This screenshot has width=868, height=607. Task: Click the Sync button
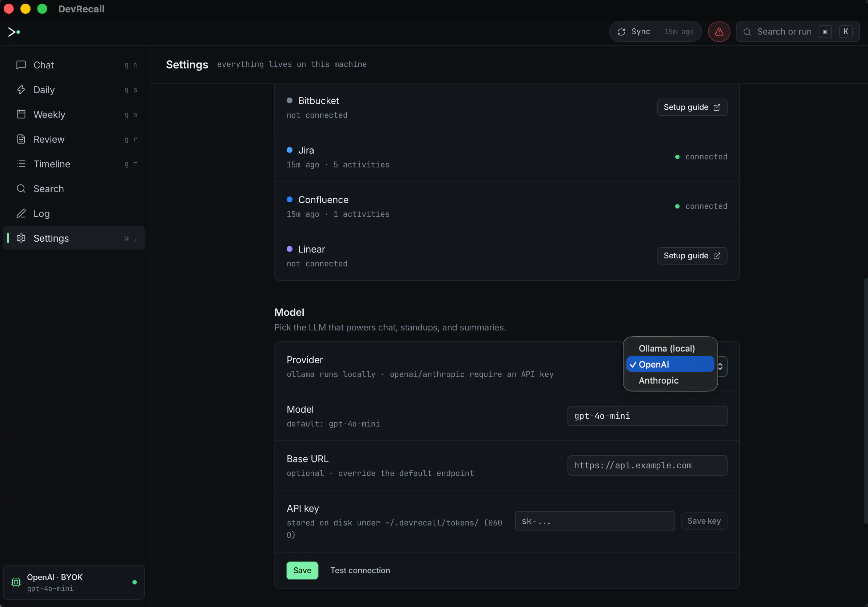(x=655, y=32)
